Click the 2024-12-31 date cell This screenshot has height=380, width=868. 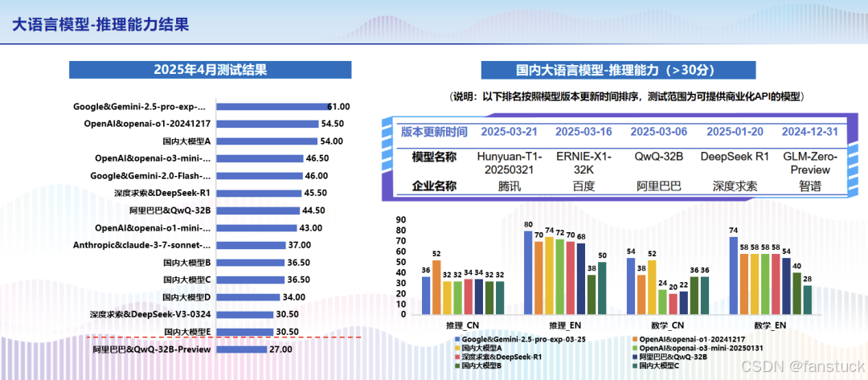pyautogui.click(x=809, y=133)
